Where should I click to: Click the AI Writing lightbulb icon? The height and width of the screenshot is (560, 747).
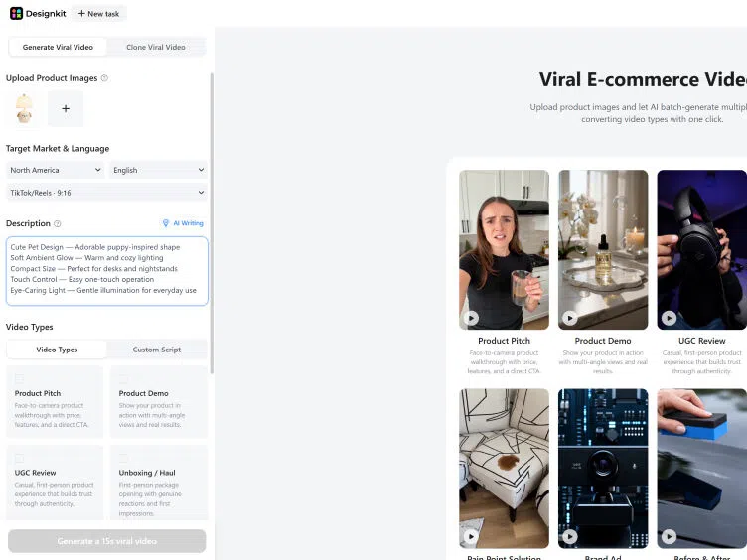point(166,223)
